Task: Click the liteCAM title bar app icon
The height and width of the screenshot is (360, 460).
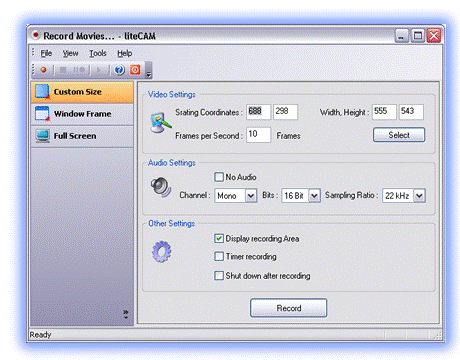Action: 36,35
